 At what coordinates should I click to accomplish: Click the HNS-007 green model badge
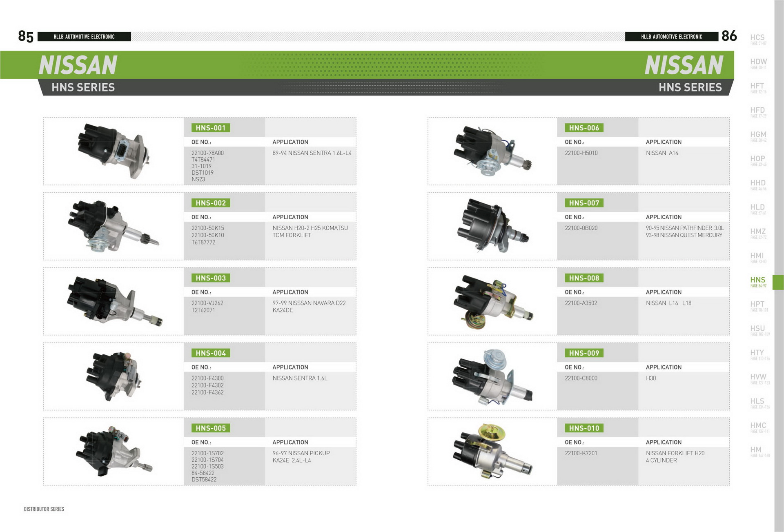[584, 203]
